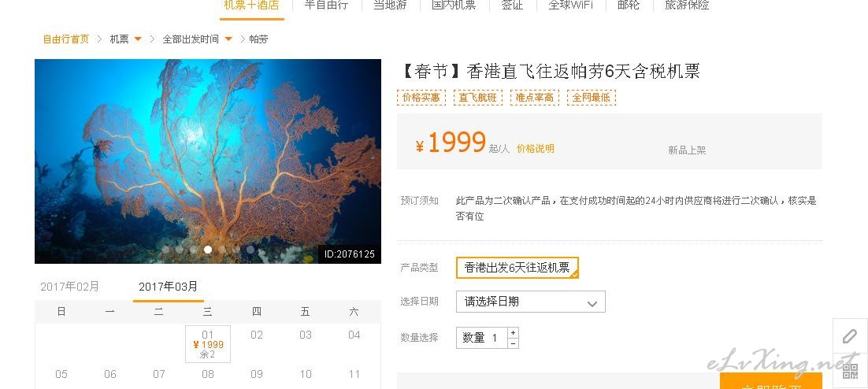Image resolution: width=868 pixels, height=389 pixels.
Task: Expand the 全部出发时间 breadcrumb arrow
Action: [x=228, y=39]
